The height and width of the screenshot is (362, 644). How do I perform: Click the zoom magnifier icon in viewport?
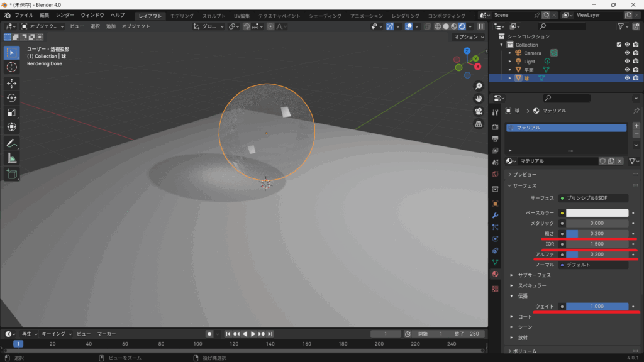tap(479, 86)
